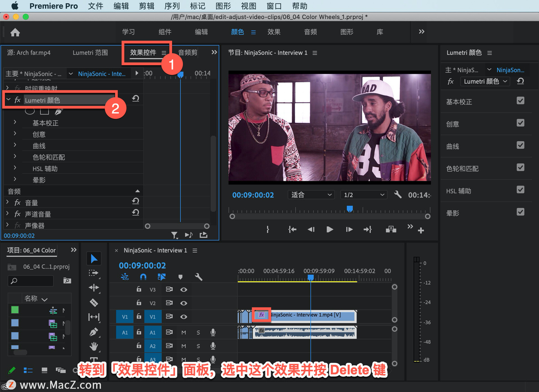The height and width of the screenshot is (392, 539).
Task: Hide track V1 with eye icon
Action: pos(184,317)
